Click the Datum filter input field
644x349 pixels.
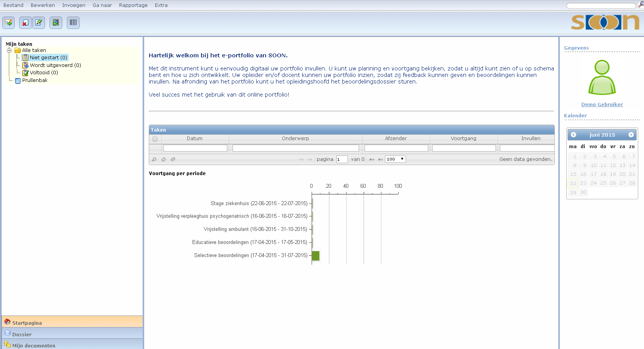tap(195, 148)
